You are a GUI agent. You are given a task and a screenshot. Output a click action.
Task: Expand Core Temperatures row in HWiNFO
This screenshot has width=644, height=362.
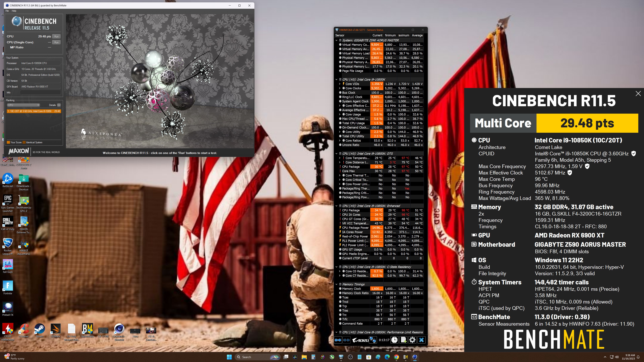click(339, 158)
